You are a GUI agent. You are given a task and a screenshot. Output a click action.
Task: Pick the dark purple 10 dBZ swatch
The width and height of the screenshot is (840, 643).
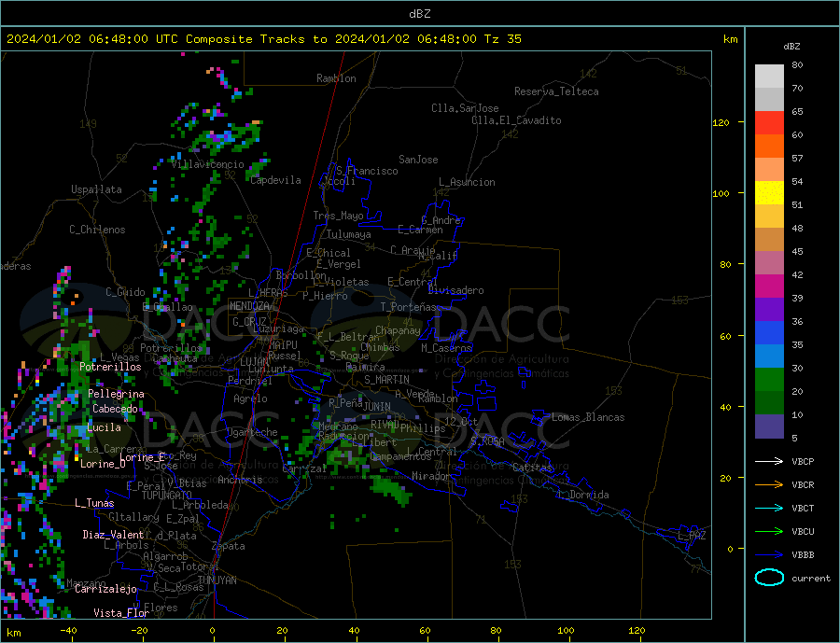(769, 426)
